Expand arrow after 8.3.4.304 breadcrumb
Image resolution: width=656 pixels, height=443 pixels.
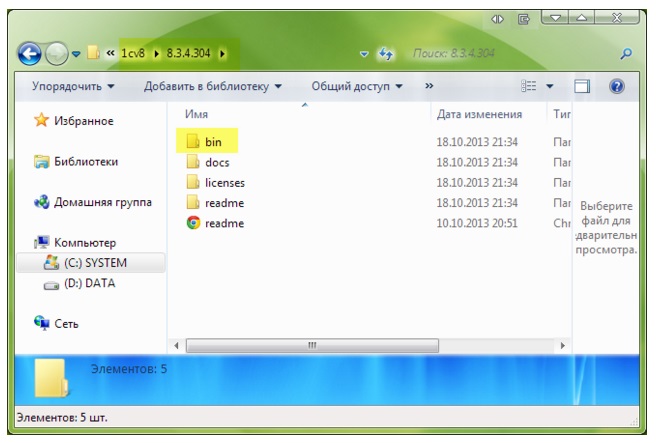[x=223, y=54]
